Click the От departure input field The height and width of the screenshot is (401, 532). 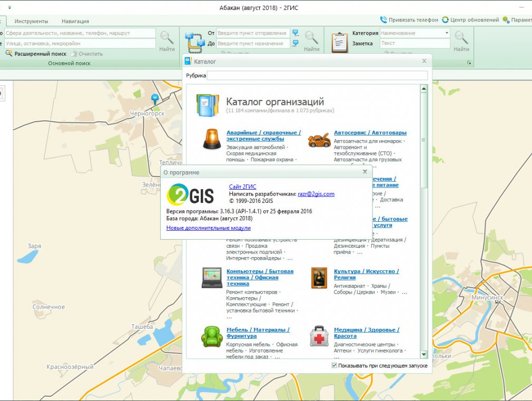point(253,33)
